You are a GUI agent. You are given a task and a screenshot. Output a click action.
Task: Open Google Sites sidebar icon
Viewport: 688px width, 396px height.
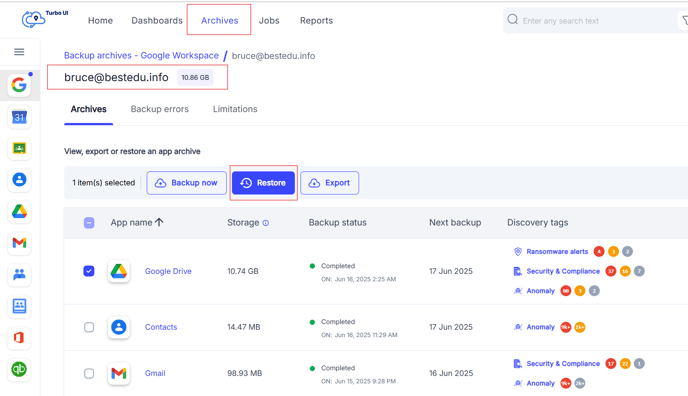point(19,306)
